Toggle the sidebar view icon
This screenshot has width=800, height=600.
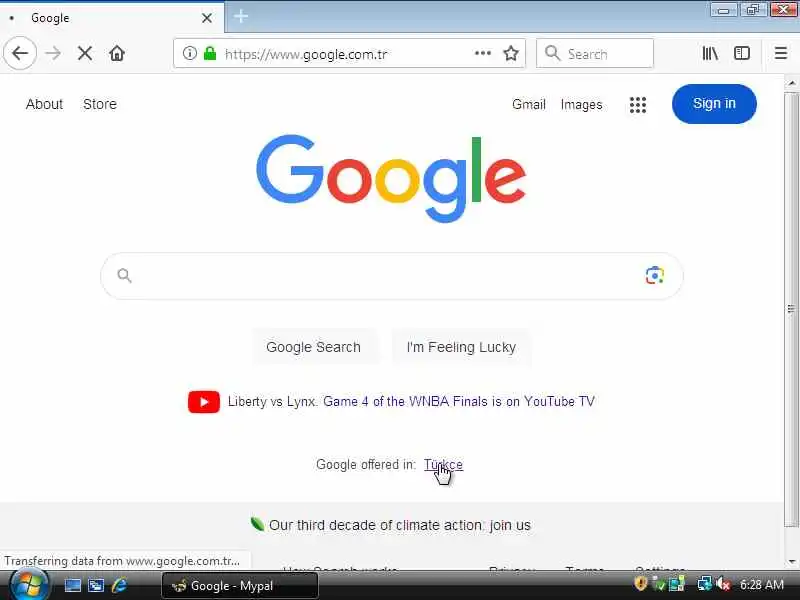click(741, 53)
